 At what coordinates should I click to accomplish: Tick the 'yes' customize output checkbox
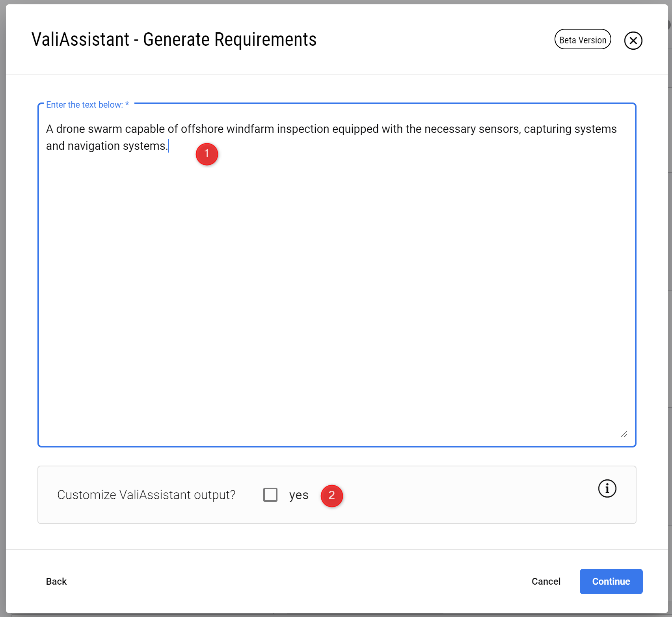pos(270,494)
